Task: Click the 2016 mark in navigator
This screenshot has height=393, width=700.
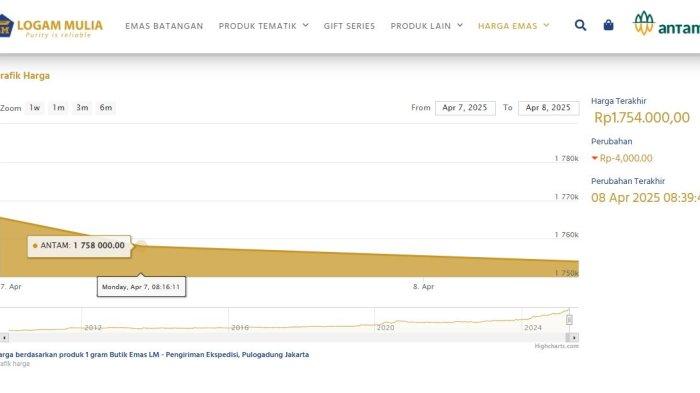Action: pyautogui.click(x=240, y=327)
